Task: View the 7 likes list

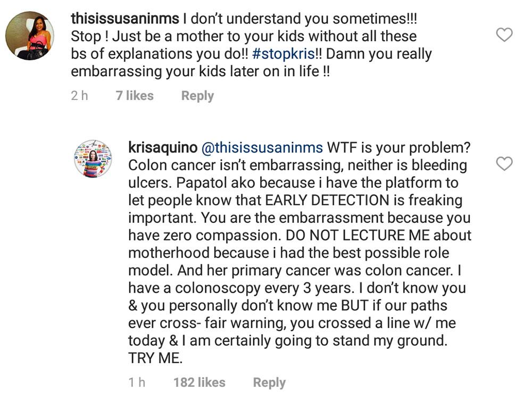Action: tap(134, 96)
